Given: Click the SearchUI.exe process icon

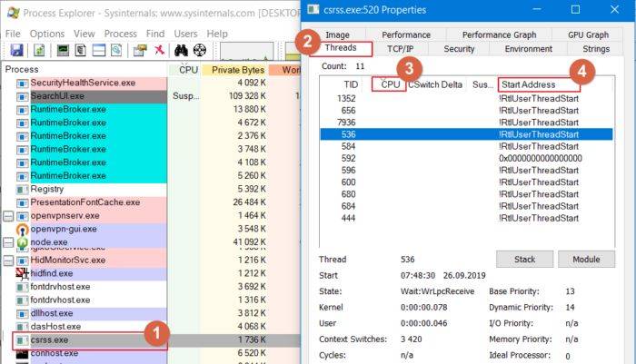Looking at the screenshot, I should pos(23,96).
